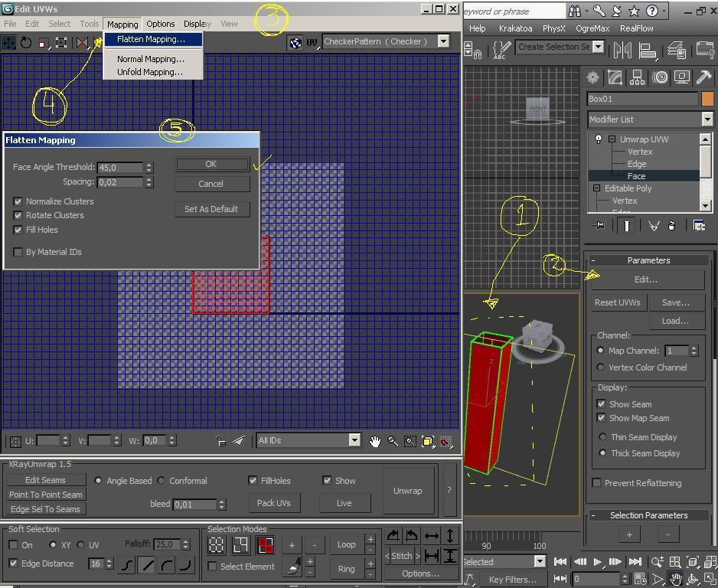This screenshot has height=588, width=718.
Task: Select Thin Seam Display radio button
Action: point(602,437)
